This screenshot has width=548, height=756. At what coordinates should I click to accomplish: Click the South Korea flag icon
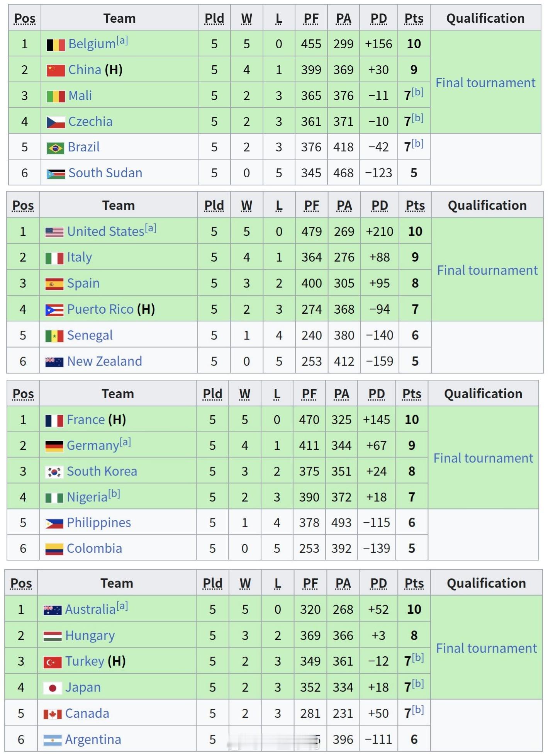click(x=54, y=472)
